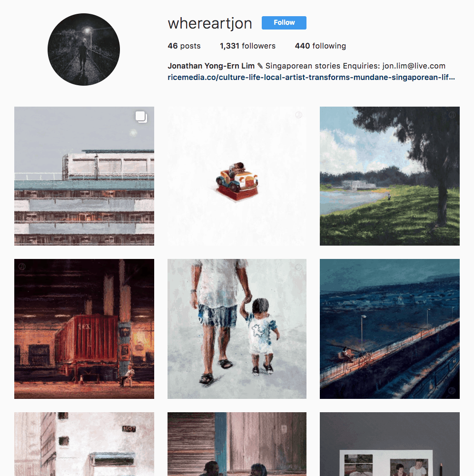Open the apartment block painting post
This screenshot has width=474, height=476.
84,176
